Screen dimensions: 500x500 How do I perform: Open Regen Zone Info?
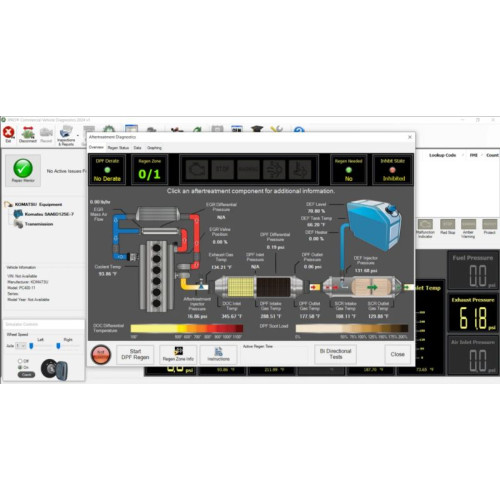(x=178, y=354)
